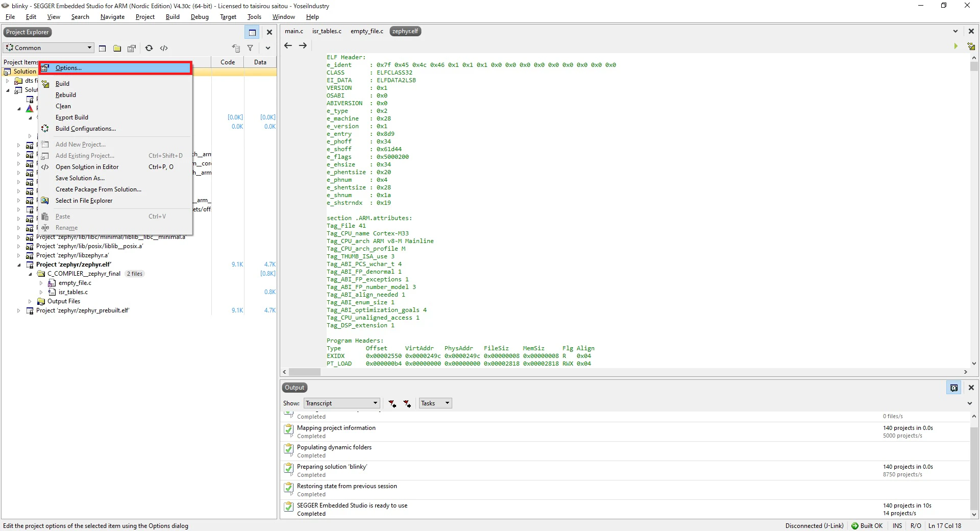Open the Debug menu in the menu bar
The height and width of the screenshot is (531, 980).
[200, 17]
